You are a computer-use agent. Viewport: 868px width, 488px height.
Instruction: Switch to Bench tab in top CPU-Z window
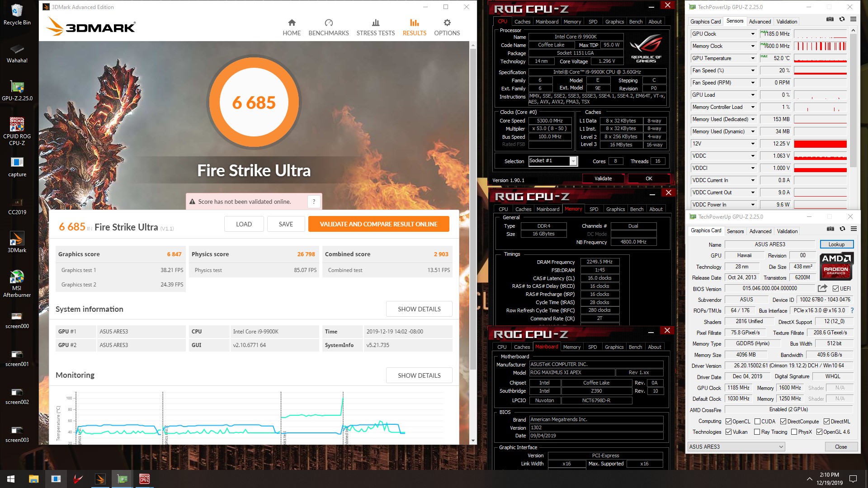click(x=636, y=21)
